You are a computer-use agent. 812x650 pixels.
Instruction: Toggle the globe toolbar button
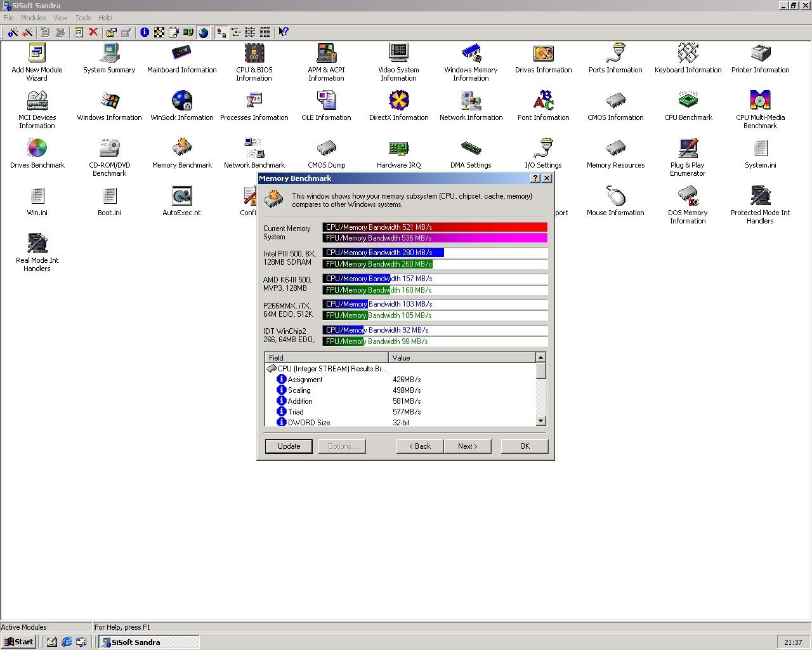pos(203,32)
